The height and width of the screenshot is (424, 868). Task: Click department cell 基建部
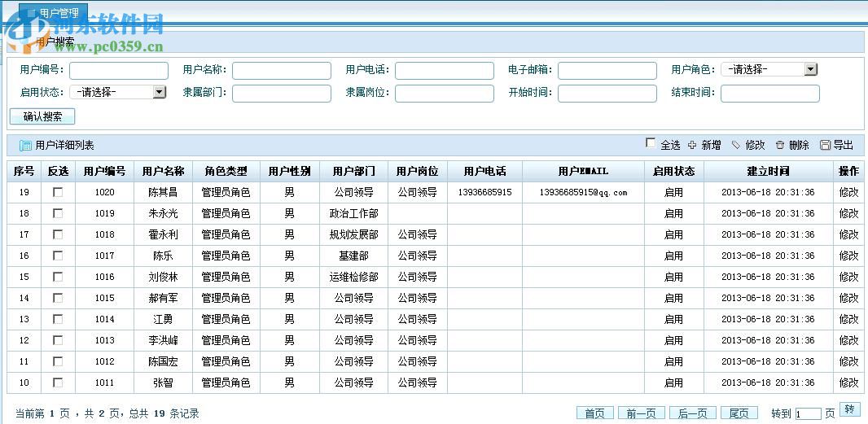click(353, 256)
